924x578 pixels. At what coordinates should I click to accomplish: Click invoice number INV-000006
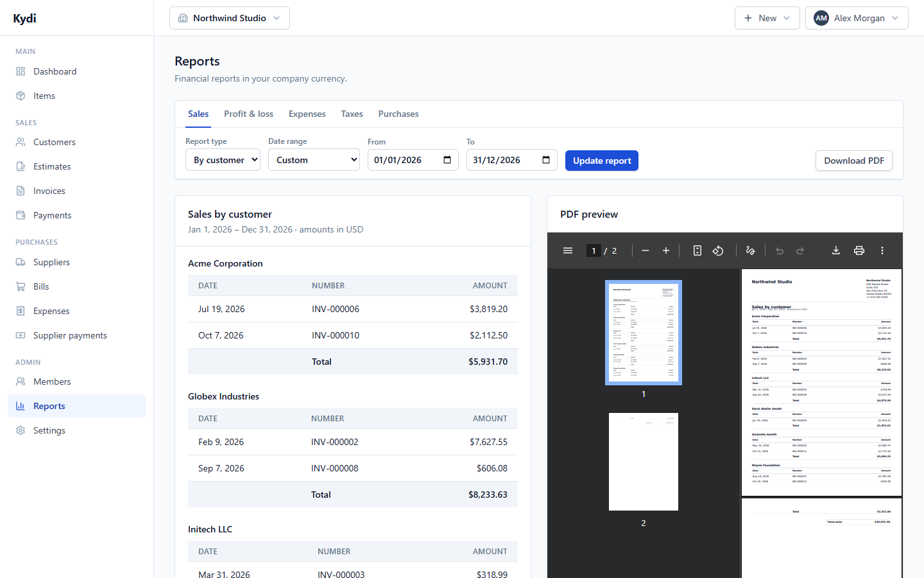point(336,309)
